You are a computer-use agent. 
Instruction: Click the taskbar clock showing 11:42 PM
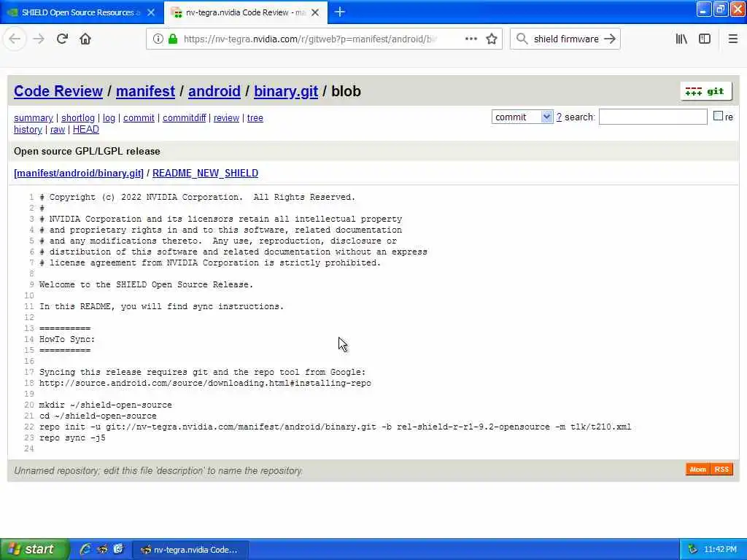coord(720,550)
